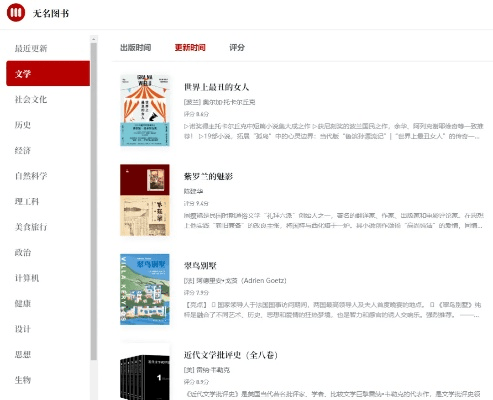The height and width of the screenshot is (400, 493).
Task: Open the 思想 category
Action: pos(23,354)
